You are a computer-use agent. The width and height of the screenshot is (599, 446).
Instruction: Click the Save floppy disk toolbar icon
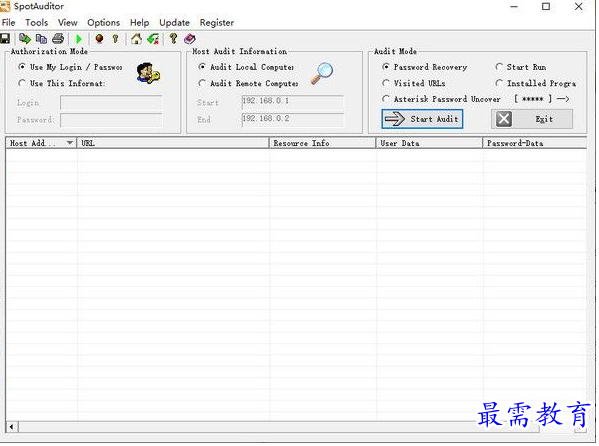point(5,39)
